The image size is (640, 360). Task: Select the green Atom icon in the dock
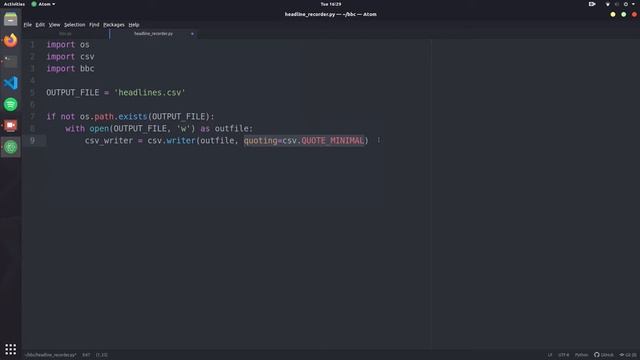[11, 147]
